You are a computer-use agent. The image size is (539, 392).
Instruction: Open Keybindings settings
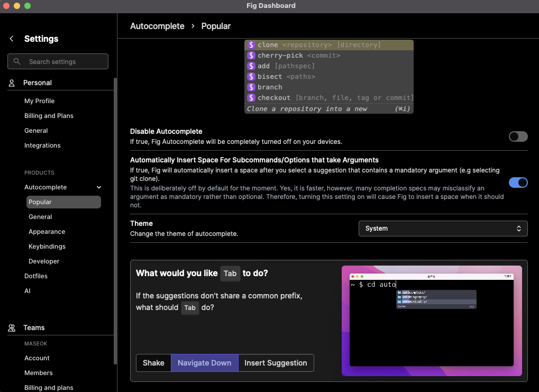point(47,247)
